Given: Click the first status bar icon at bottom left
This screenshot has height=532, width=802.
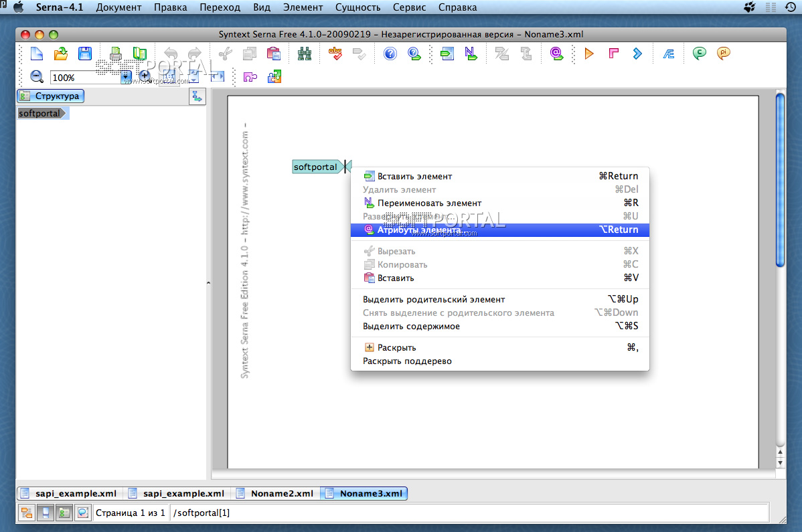Looking at the screenshot, I should (x=27, y=513).
